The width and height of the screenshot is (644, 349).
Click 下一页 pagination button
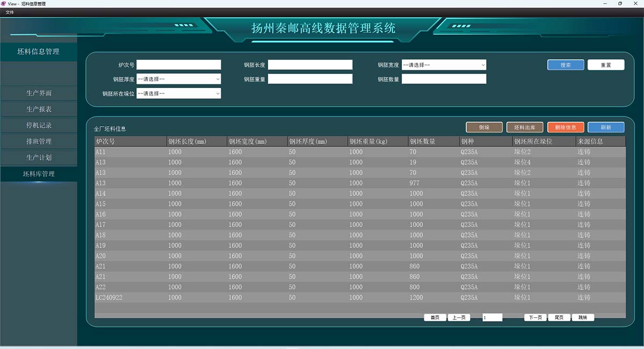(x=535, y=317)
